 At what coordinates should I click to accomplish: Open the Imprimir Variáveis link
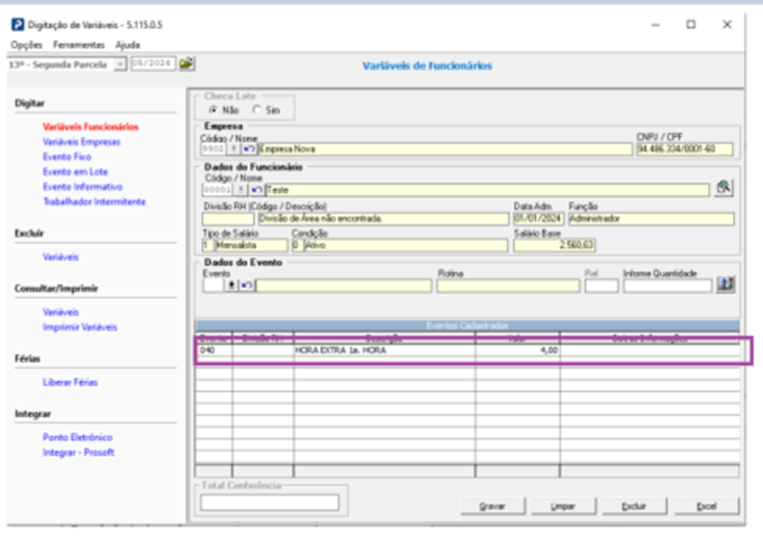pyautogui.click(x=80, y=327)
